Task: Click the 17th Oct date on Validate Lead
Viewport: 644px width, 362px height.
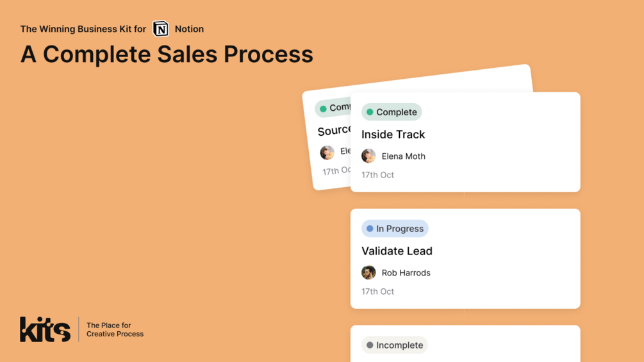Action: tap(377, 292)
